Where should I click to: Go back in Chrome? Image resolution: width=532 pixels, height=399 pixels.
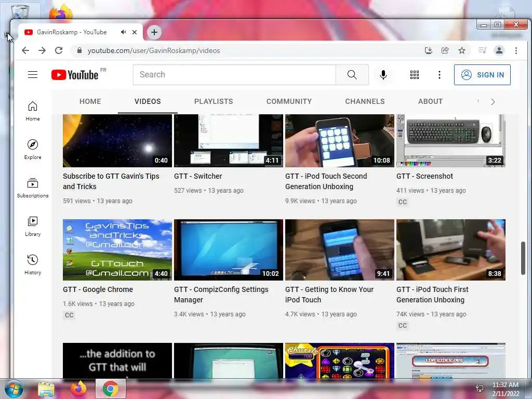(25, 50)
